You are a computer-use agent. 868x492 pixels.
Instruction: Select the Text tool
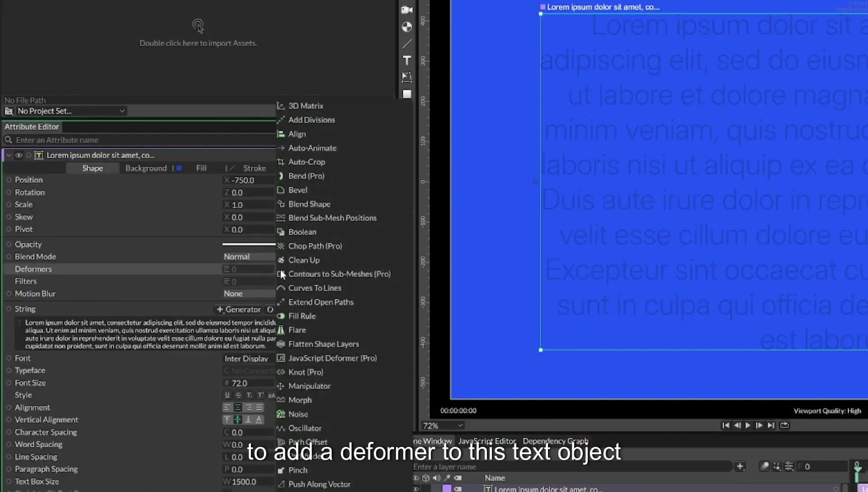407,60
